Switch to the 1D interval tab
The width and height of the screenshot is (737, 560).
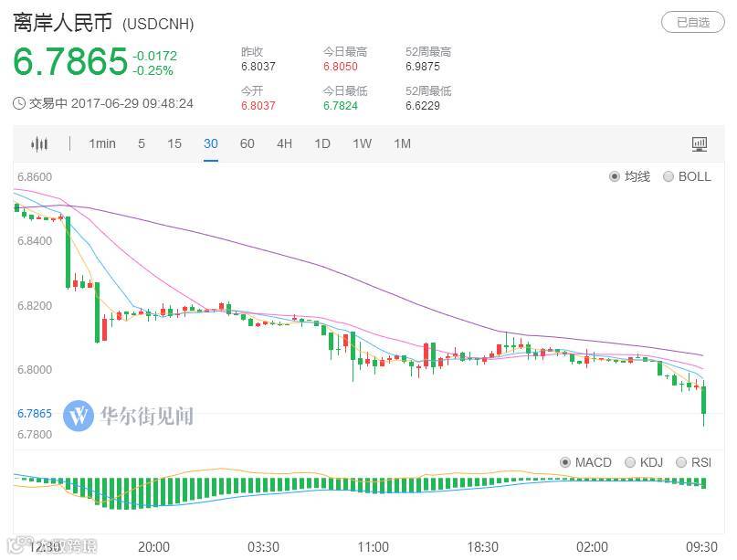[322, 143]
